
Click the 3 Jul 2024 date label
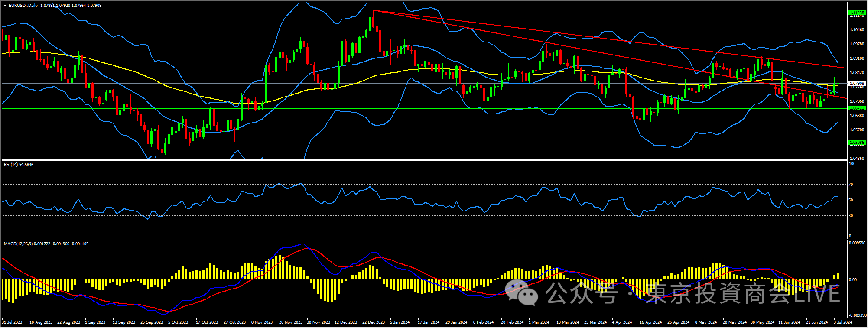coord(843,322)
